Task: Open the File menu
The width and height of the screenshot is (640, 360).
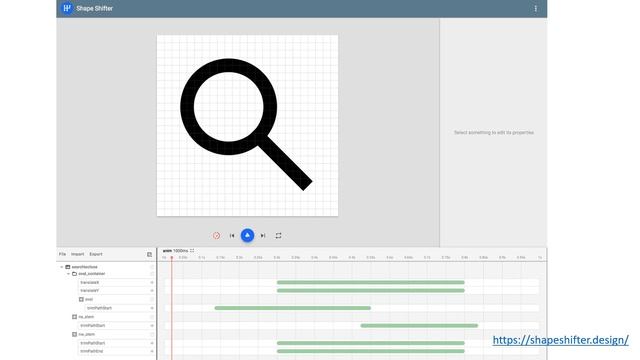Action: 62,254
